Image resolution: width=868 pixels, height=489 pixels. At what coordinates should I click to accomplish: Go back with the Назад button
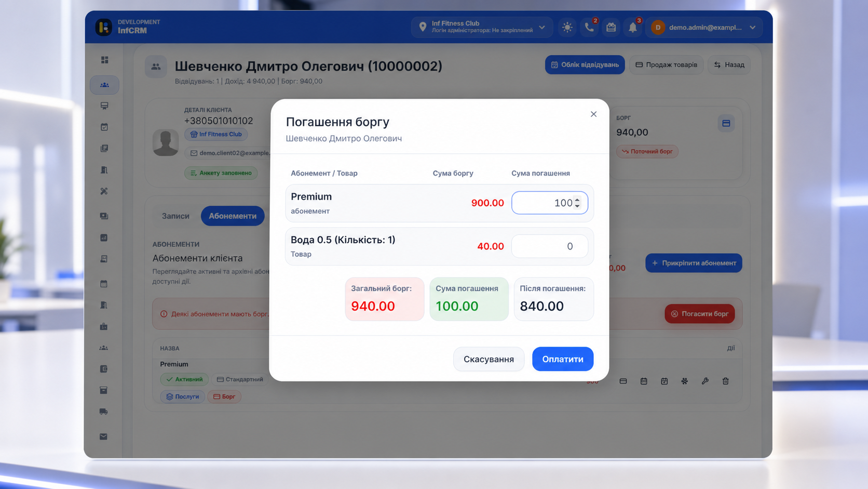[x=729, y=65]
